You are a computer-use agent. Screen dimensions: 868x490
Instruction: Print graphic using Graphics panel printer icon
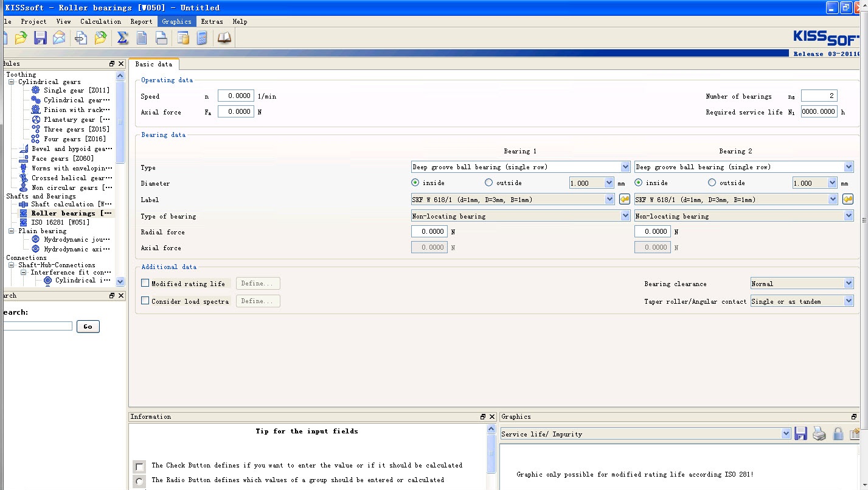(819, 433)
